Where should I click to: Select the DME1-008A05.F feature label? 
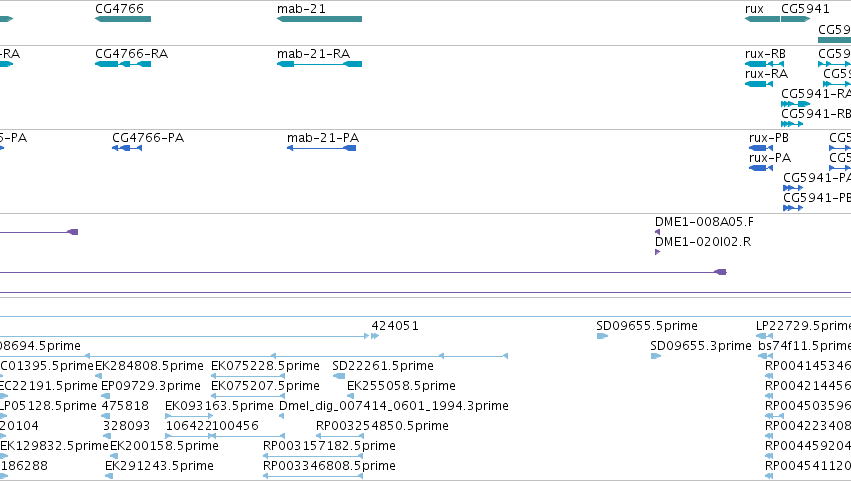click(704, 222)
